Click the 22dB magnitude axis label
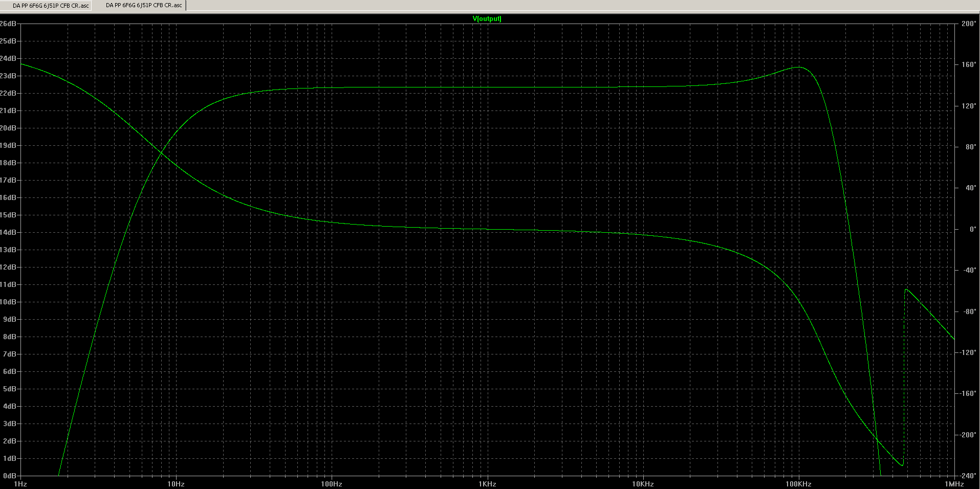Image resolution: width=980 pixels, height=489 pixels. [x=8, y=93]
